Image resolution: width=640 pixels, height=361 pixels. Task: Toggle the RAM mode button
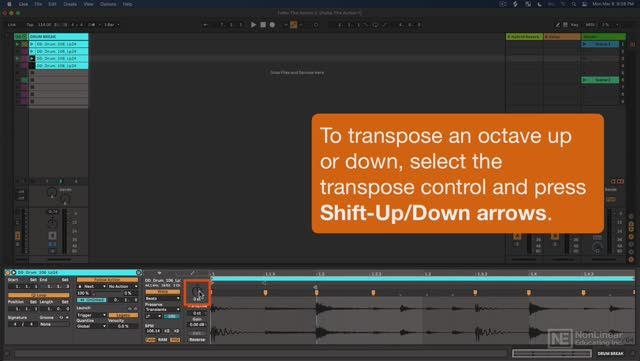pos(162,340)
